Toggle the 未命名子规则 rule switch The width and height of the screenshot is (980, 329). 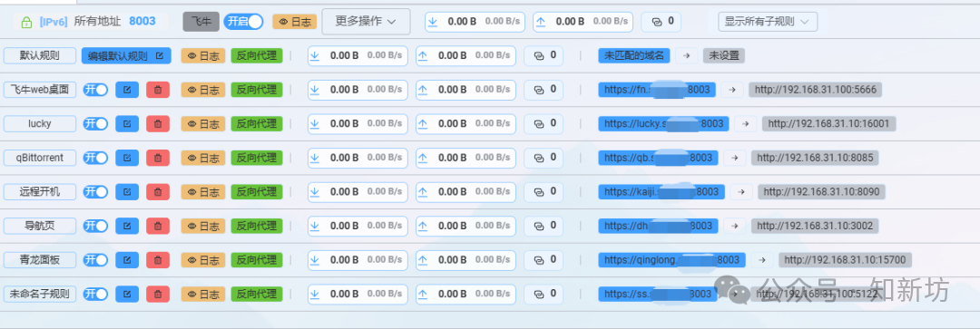point(95,294)
